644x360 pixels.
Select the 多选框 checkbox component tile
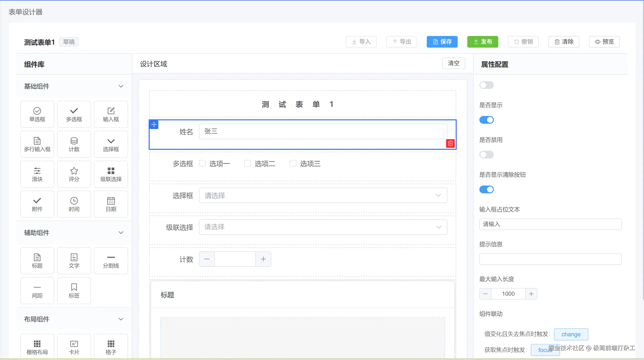[x=74, y=115]
